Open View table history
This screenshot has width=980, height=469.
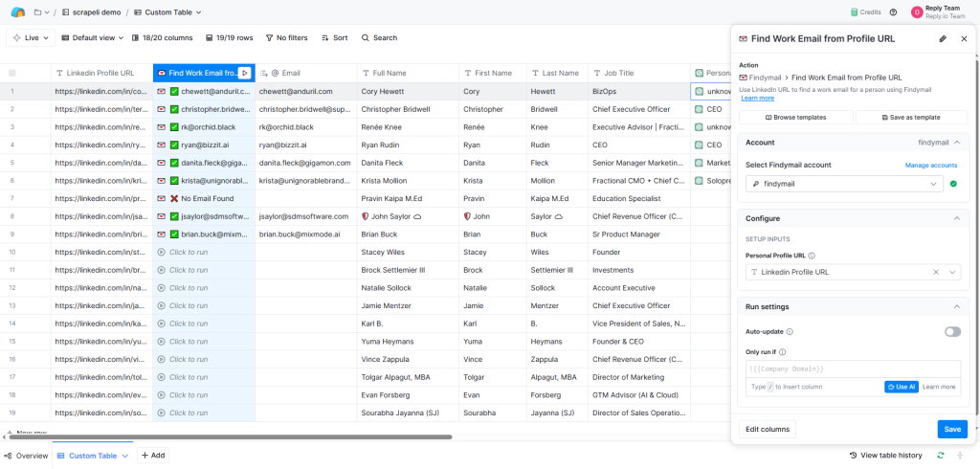coord(885,456)
